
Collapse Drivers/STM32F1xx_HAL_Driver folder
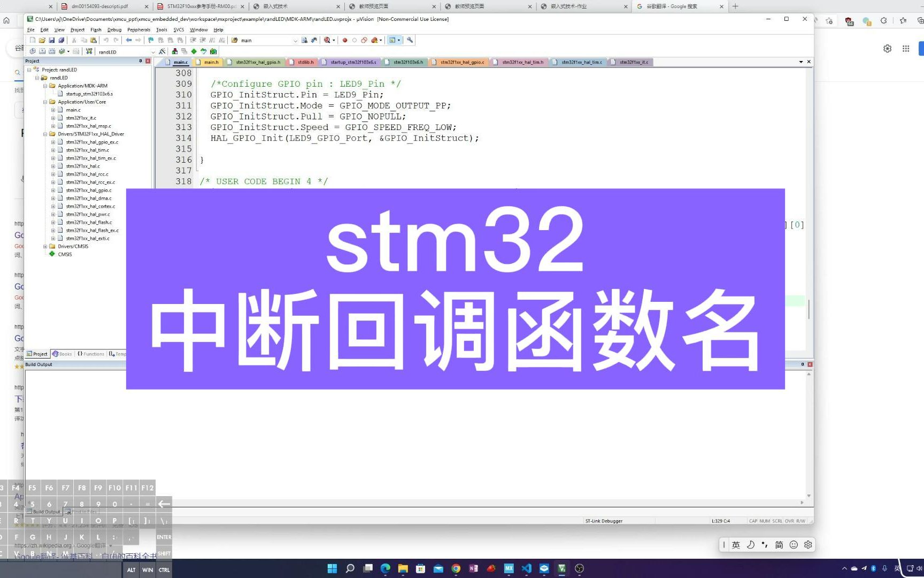pyautogui.click(x=45, y=134)
